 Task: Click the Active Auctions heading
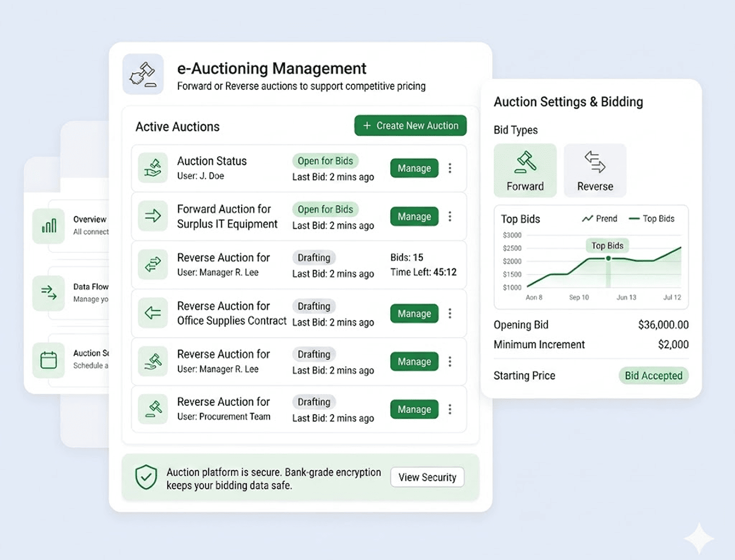tap(178, 127)
